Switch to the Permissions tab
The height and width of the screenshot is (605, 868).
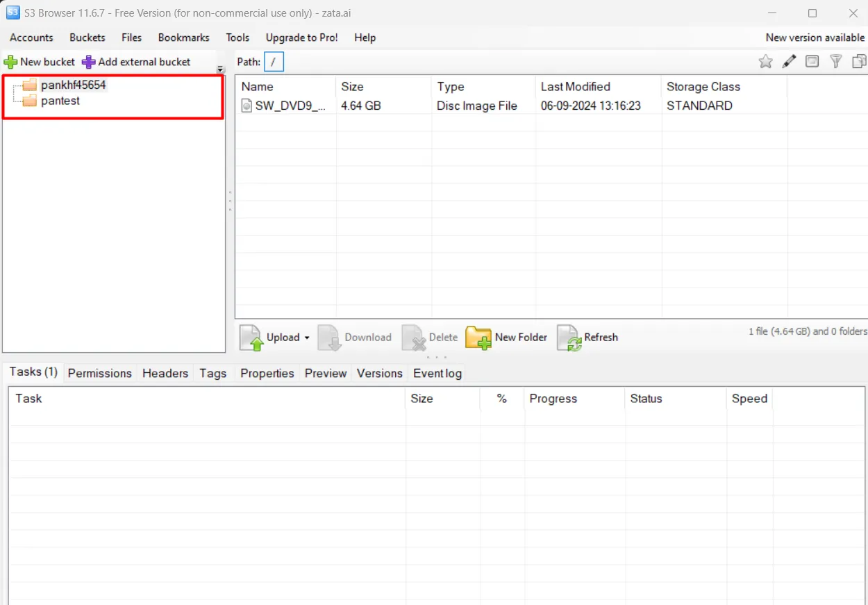point(100,374)
